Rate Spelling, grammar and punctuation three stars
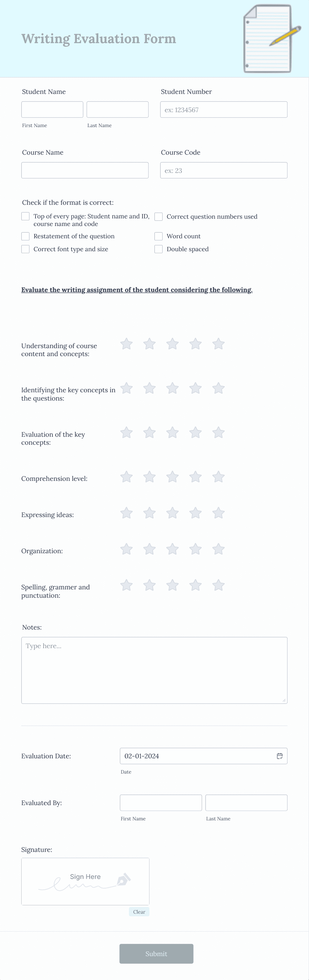 pyautogui.click(x=172, y=585)
